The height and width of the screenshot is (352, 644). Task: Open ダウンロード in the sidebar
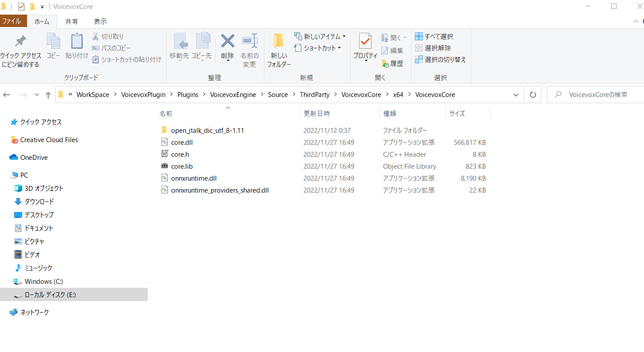[34, 201]
